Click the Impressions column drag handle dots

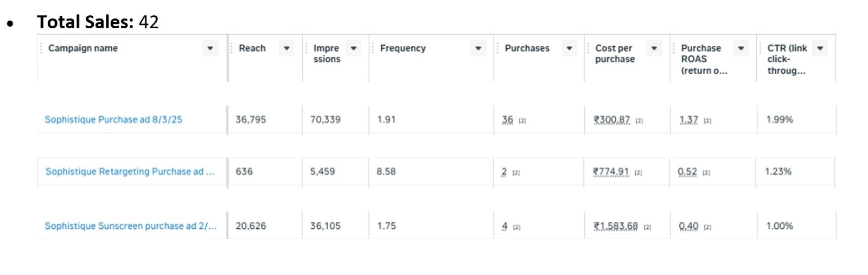(307, 48)
